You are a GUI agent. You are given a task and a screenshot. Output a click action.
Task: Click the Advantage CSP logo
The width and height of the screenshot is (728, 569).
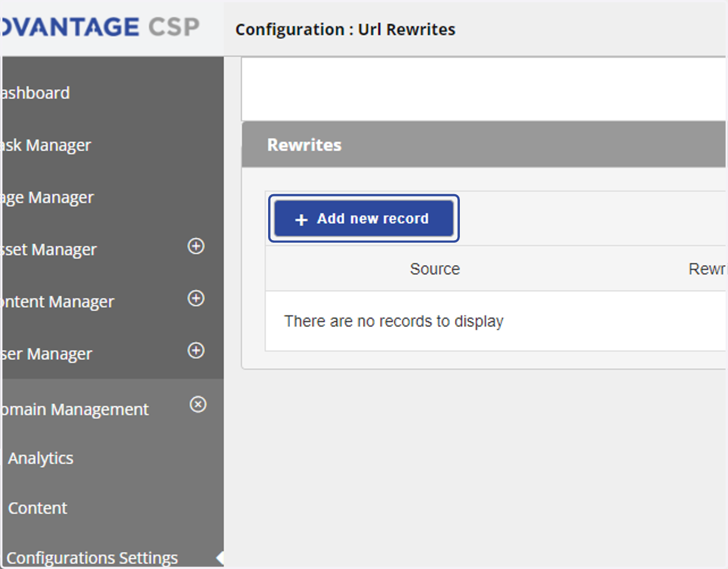[100, 27]
